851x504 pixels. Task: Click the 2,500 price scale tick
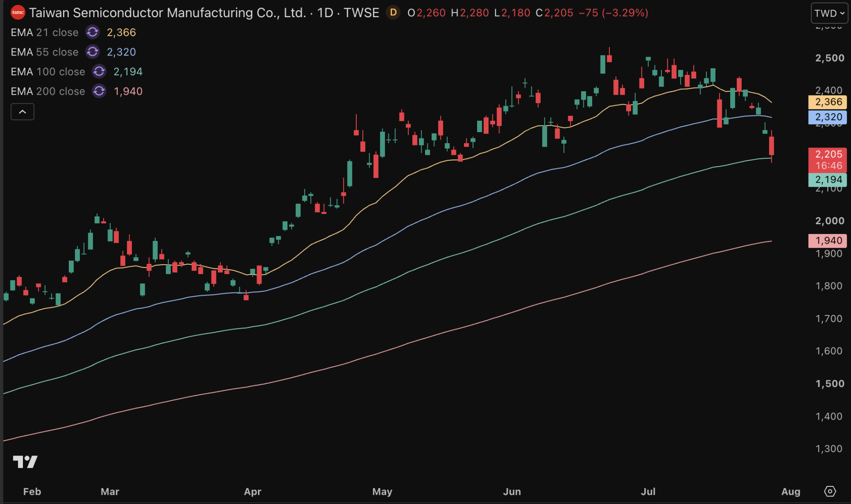(829, 58)
